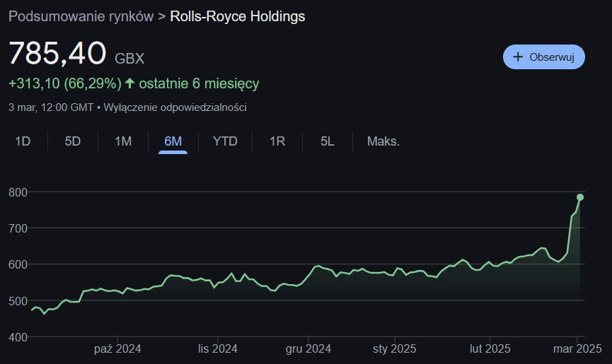612x364 pixels.
Task: Switch chart to YTD range
Action: coord(225,141)
